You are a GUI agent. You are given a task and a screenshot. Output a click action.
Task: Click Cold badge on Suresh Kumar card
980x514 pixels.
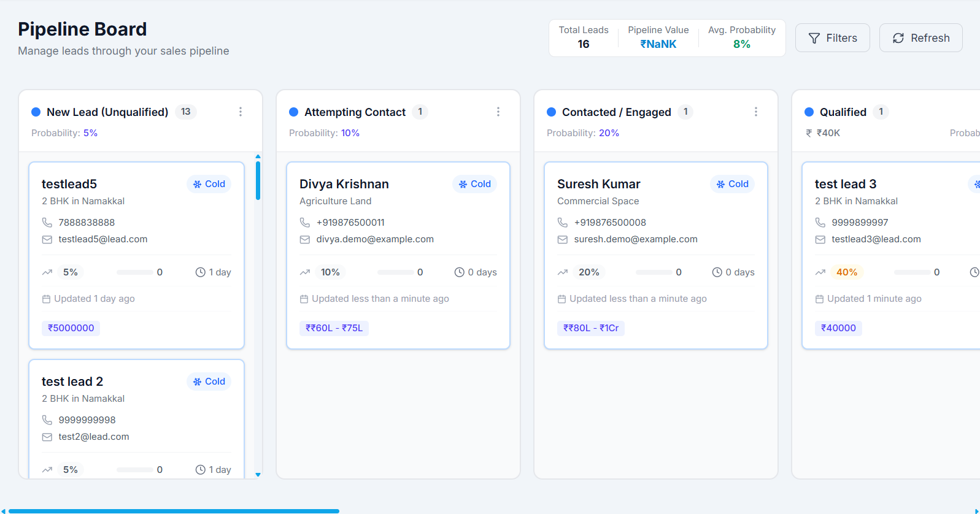pyautogui.click(x=732, y=184)
